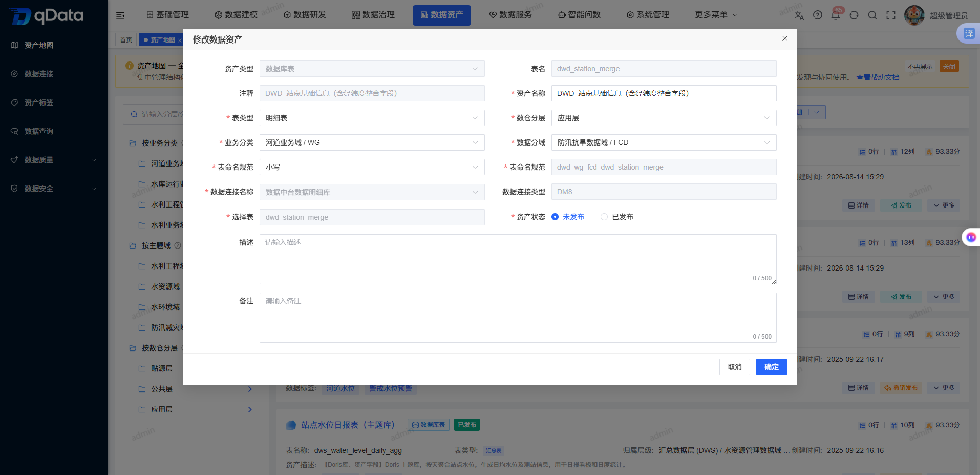The width and height of the screenshot is (980, 475).
Task: Click the 应用层 folder icon in tree
Action: (x=142, y=409)
